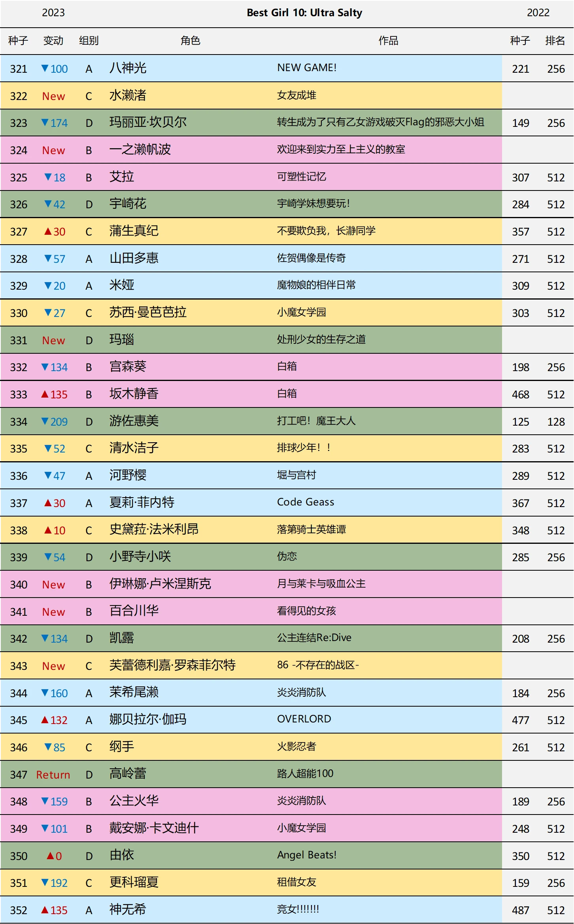This screenshot has height=924, width=574.
Task: Select character '河野樱'
Action: pos(128,475)
